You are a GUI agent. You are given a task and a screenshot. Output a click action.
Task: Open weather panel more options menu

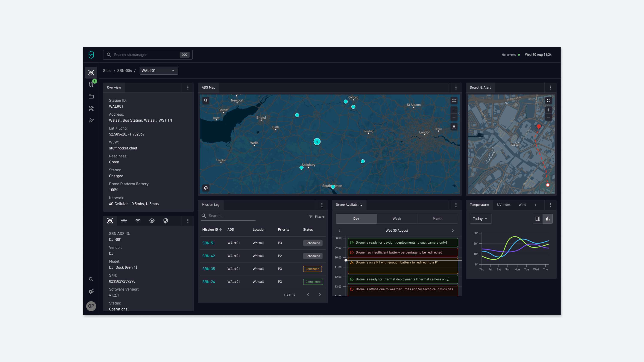(551, 205)
